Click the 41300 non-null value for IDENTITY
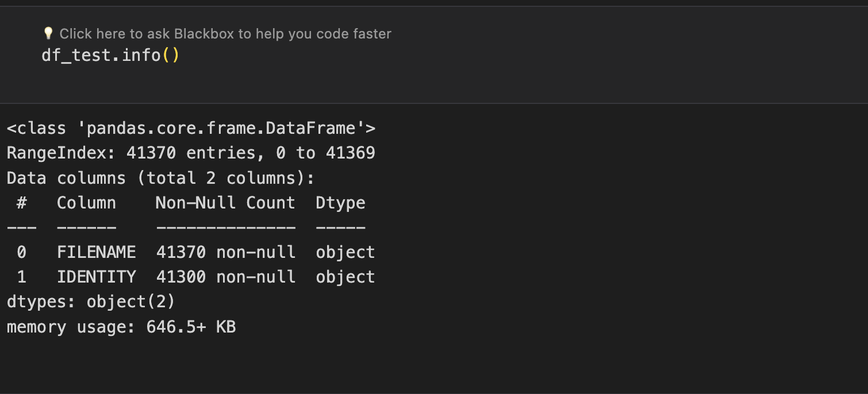868x394 pixels. (225, 277)
